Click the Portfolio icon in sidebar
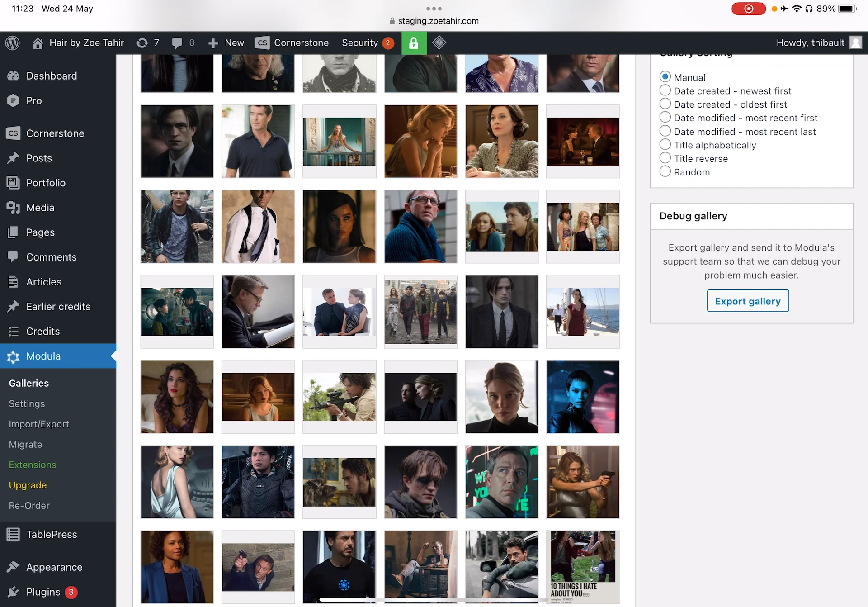The height and width of the screenshot is (607, 868). point(13,183)
